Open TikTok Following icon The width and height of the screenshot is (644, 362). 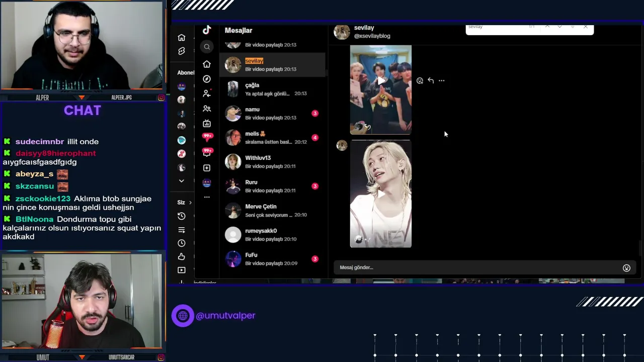pyautogui.click(x=207, y=94)
